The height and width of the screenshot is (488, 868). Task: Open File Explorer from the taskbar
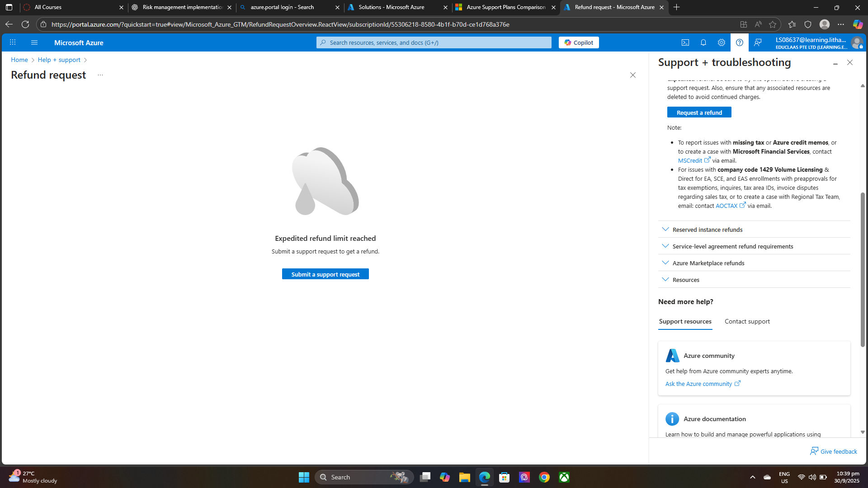click(464, 477)
